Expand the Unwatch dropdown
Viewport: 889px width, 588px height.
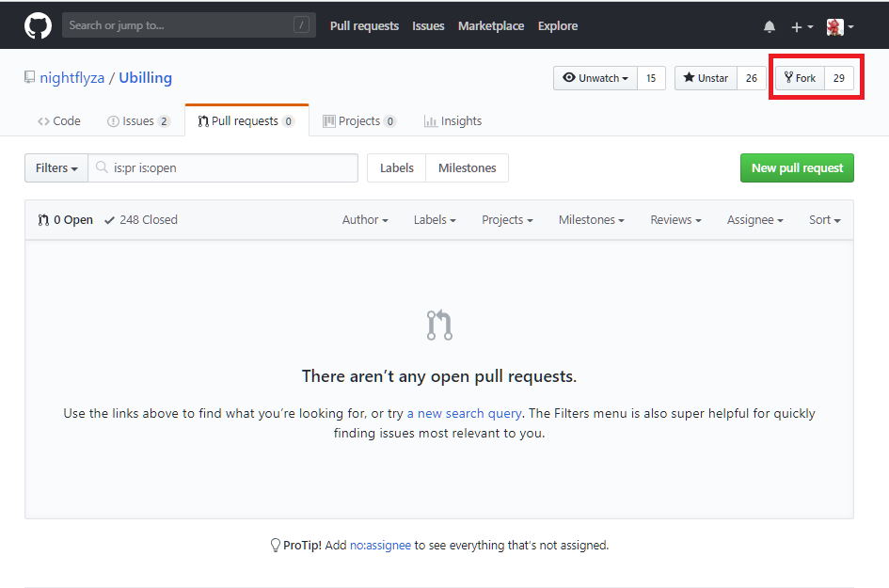[x=595, y=78]
